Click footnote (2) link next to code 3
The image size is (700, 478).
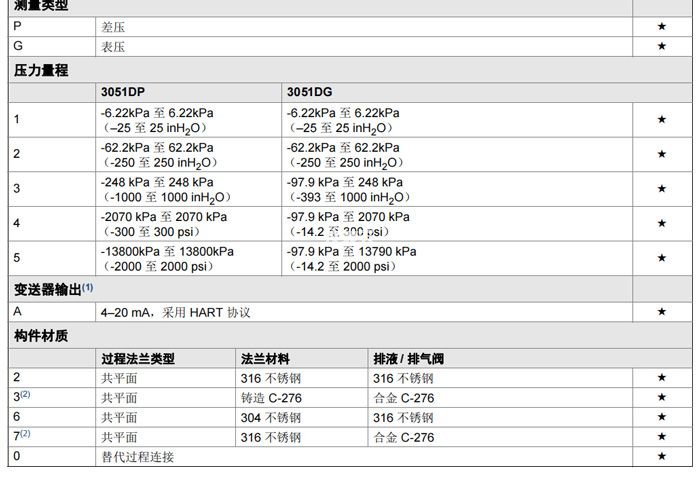25,394
